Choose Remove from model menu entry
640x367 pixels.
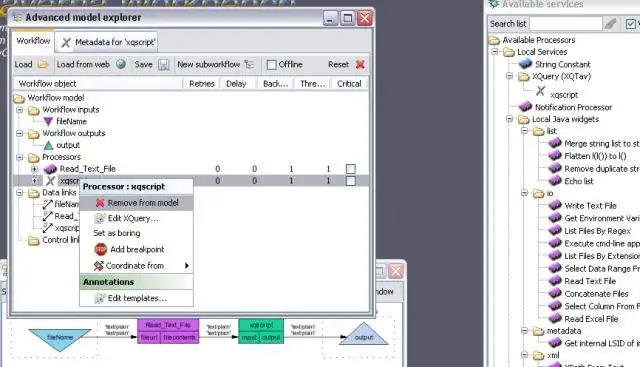tap(136, 203)
